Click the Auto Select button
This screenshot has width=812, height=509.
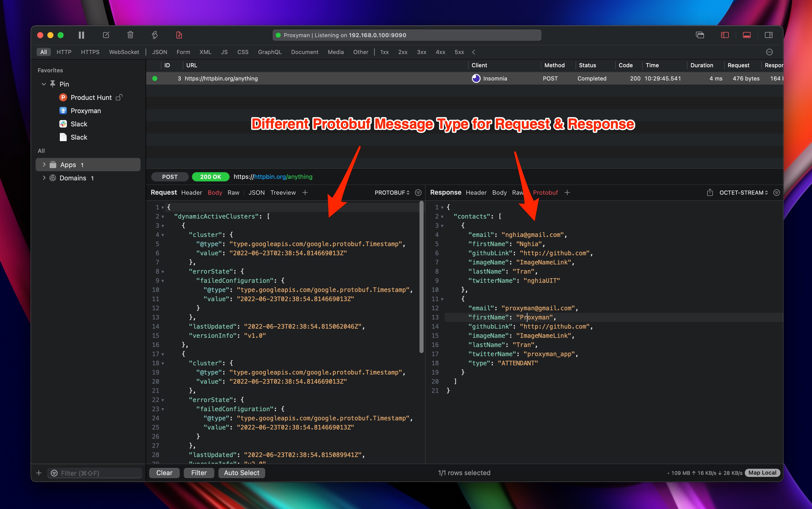click(x=242, y=473)
